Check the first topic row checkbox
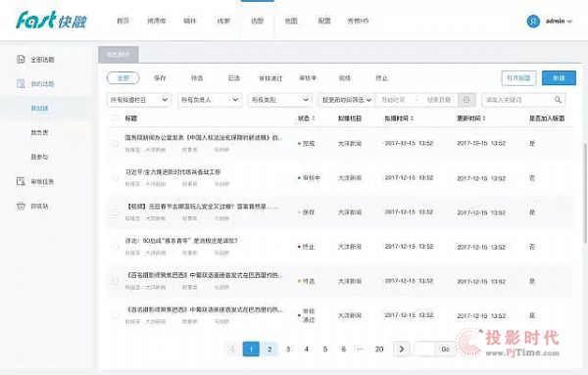The width and height of the screenshot is (588, 375). click(115, 143)
